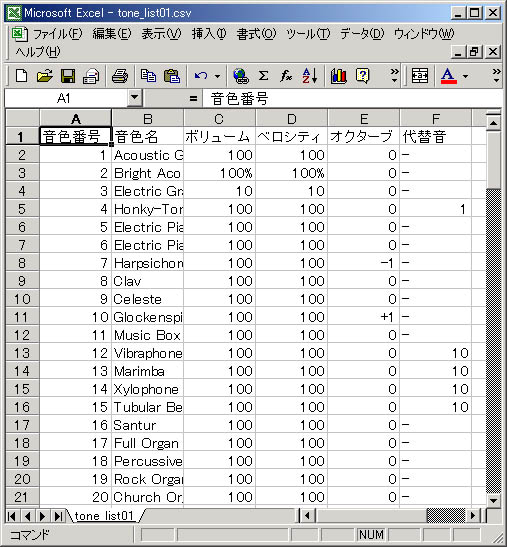Save the workbook using the floppy disk icon
This screenshot has height=547, width=507.
coord(68,76)
